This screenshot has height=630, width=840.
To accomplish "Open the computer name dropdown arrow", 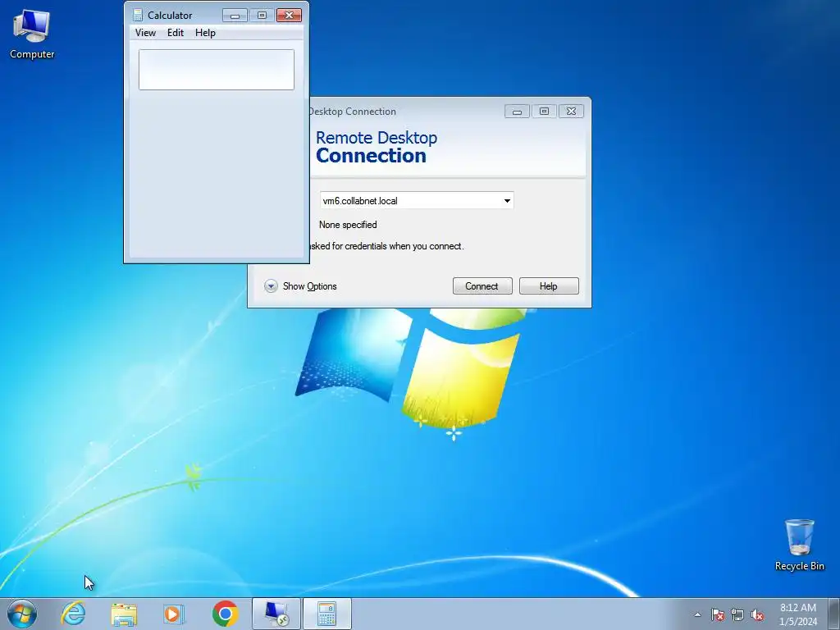I will click(x=507, y=201).
